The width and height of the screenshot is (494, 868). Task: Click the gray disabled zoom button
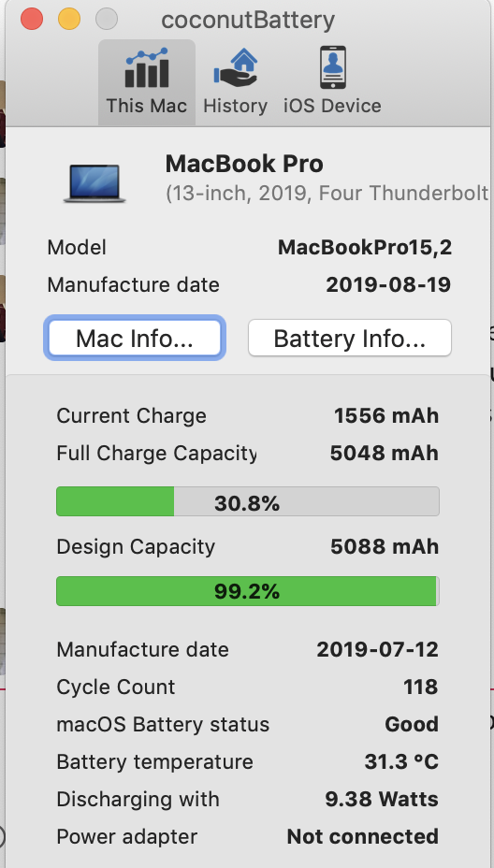pyautogui.click(x=107, y=20)
